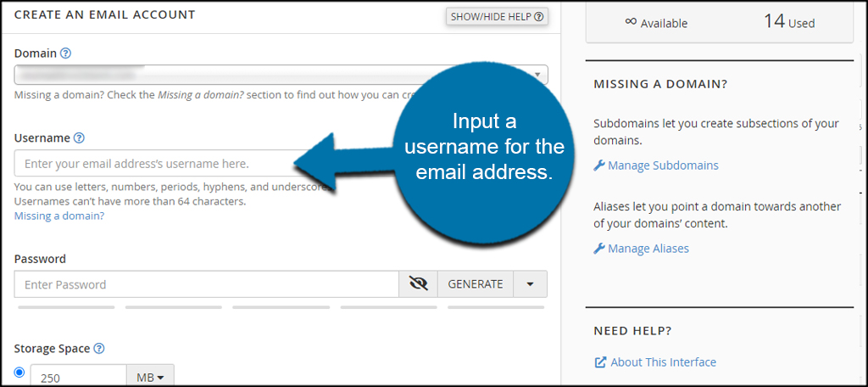Open the Manage Aliases link
Screen dimensions: 868x387
(x=641, y=249)
